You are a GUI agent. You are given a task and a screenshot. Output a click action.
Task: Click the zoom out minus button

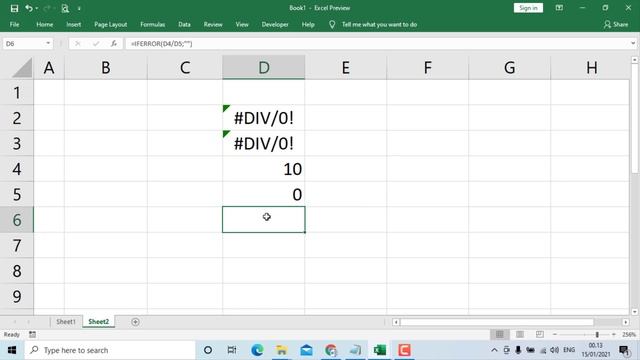click(x=554, y=335)
